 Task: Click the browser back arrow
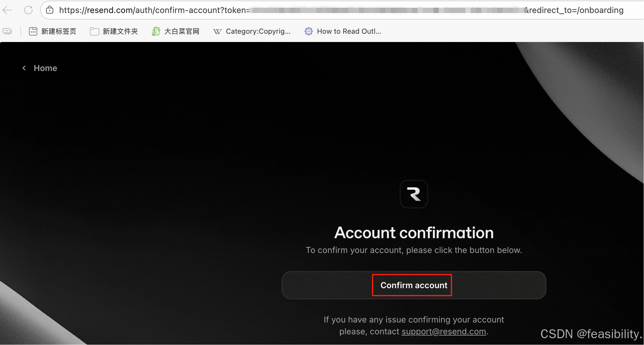tap(7, 10)
